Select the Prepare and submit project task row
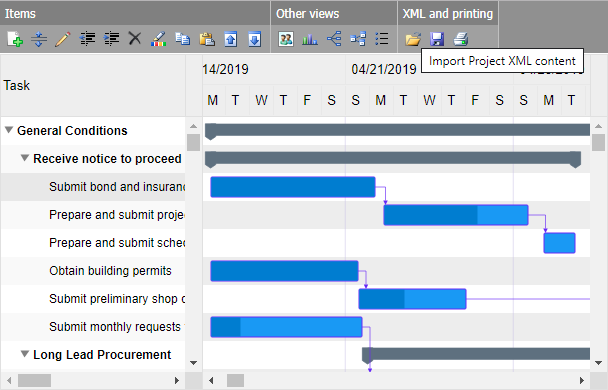608x390 pixels. tap(93, 214)
